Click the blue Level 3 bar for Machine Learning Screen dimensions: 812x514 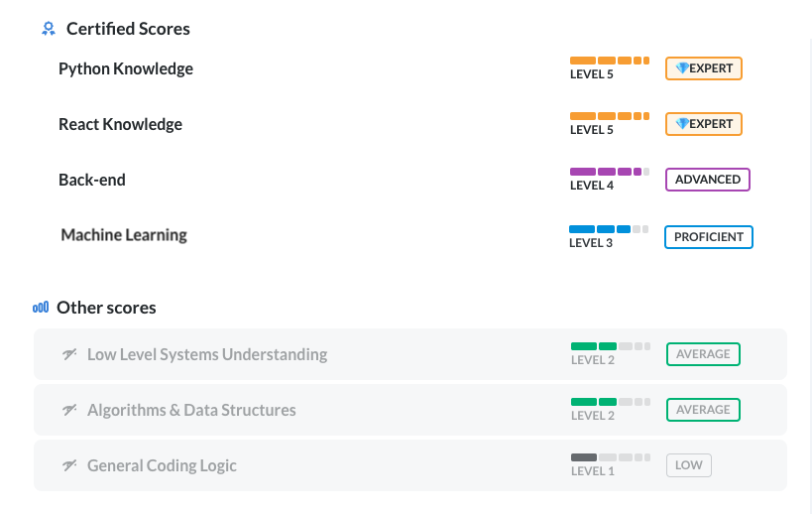[x=609, y=229]
